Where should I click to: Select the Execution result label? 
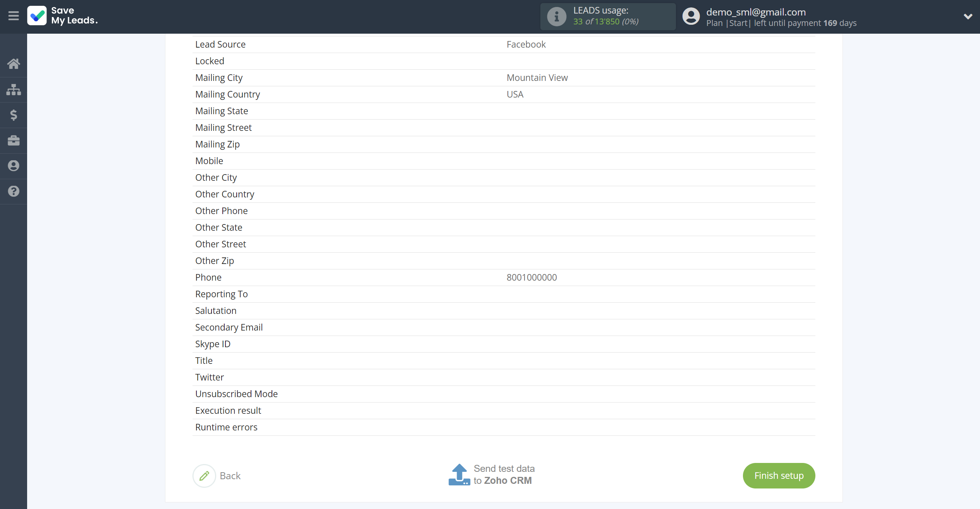tap(228, 411)
